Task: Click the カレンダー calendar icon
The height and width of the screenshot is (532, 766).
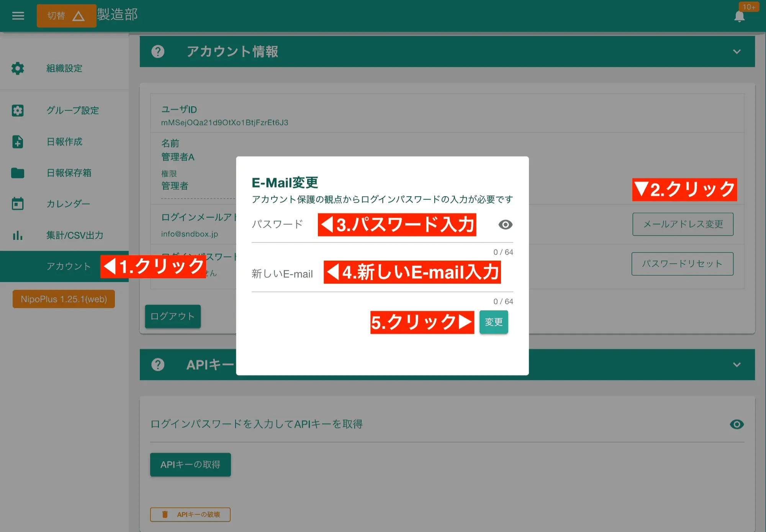Action: (x=17, y=204)
